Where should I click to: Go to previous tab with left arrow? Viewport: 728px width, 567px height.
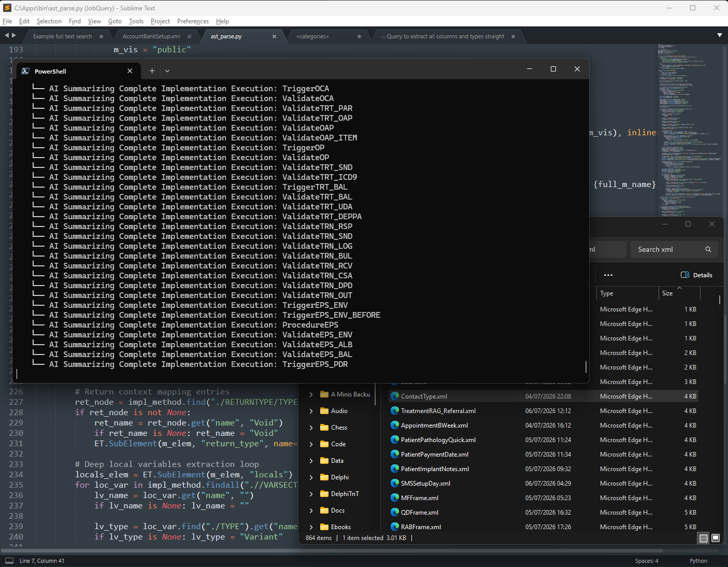(x=7, y=35)
